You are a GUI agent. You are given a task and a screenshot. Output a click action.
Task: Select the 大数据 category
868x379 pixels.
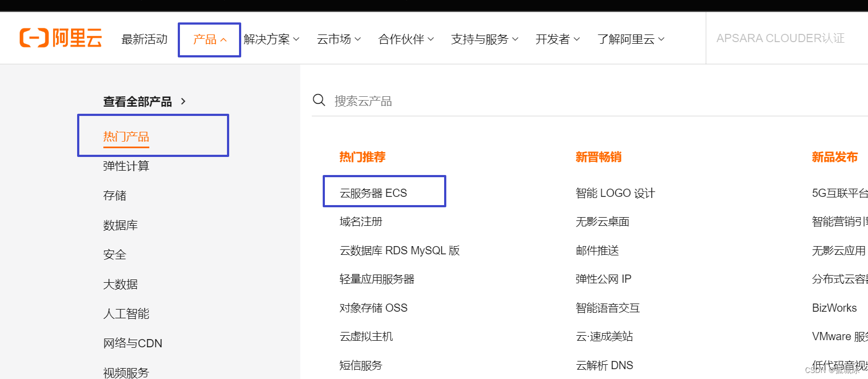tap(120, 284)
